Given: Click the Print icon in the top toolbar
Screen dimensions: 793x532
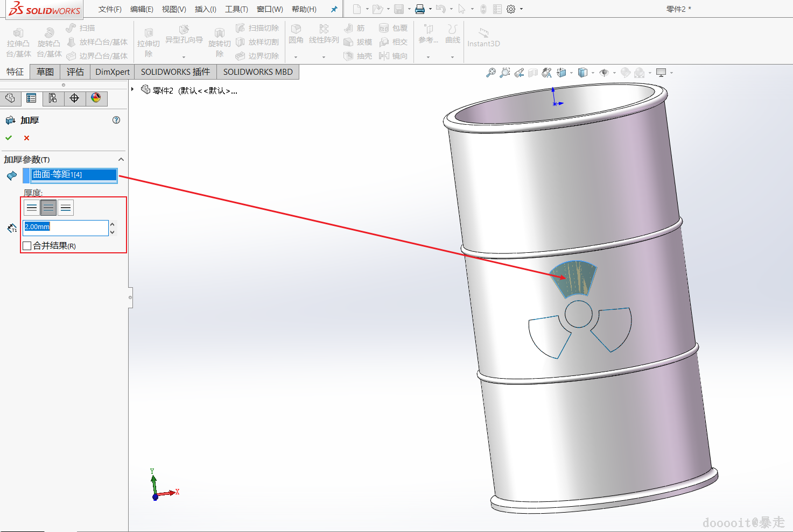Looking at the screenshot, I should [420, 9].
